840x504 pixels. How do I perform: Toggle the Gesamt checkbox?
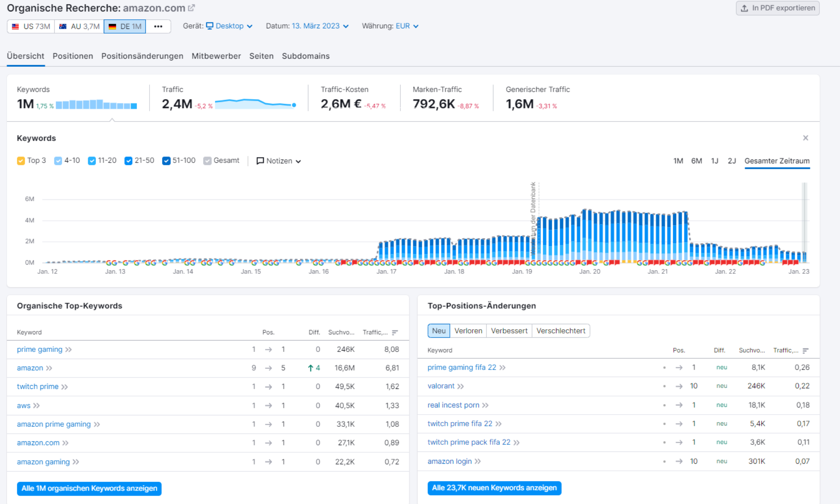tap(207, 161)
